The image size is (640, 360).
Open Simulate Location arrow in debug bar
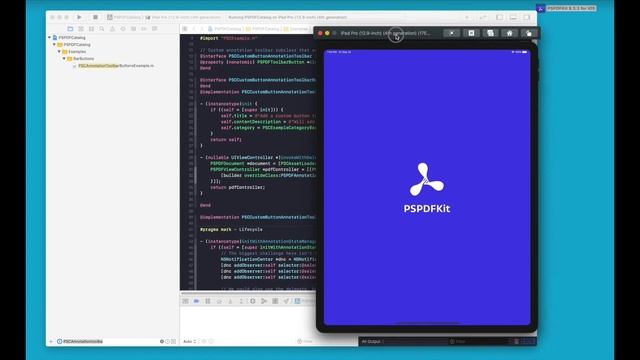(286, 301)
